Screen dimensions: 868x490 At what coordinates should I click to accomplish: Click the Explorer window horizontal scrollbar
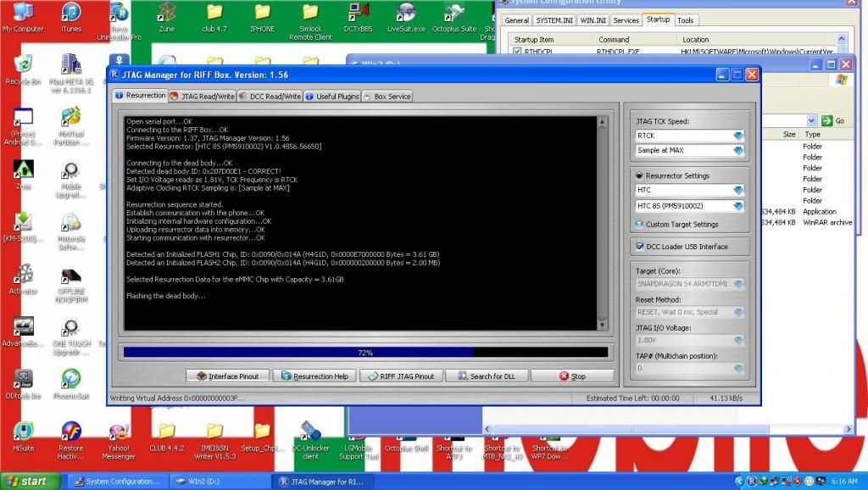click(669, 429)
